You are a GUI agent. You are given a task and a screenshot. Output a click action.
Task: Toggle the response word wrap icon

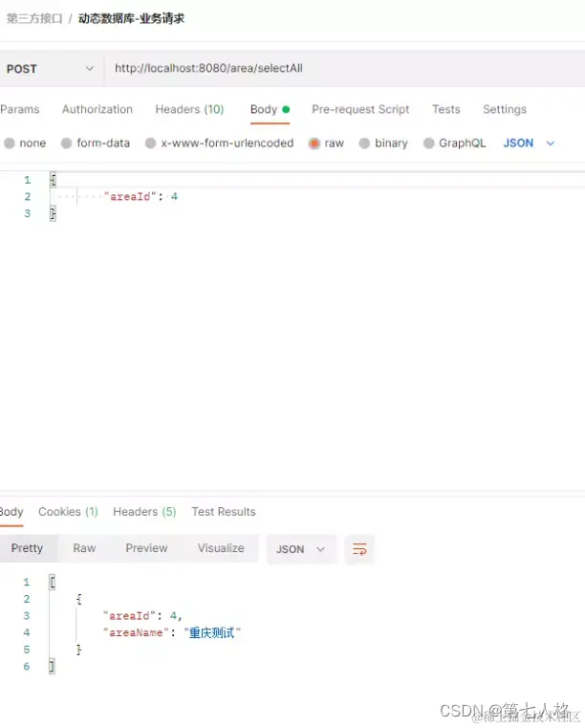point(359,549)
